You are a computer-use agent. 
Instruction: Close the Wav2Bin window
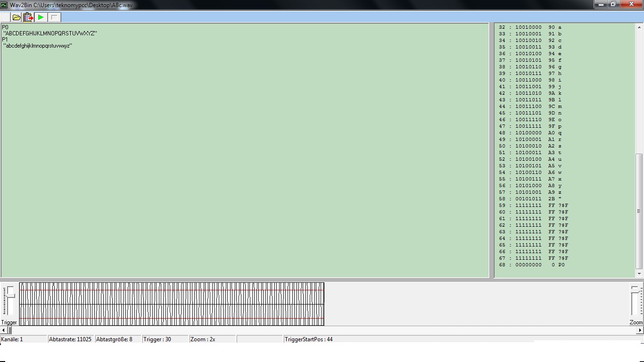pyautogui.click(x=631, y=4)
